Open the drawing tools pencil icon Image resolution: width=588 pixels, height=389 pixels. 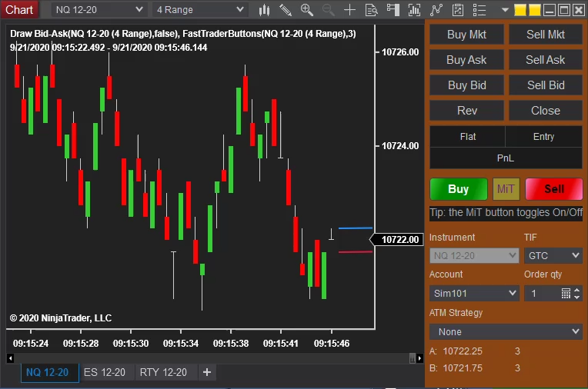click(286, 10)
